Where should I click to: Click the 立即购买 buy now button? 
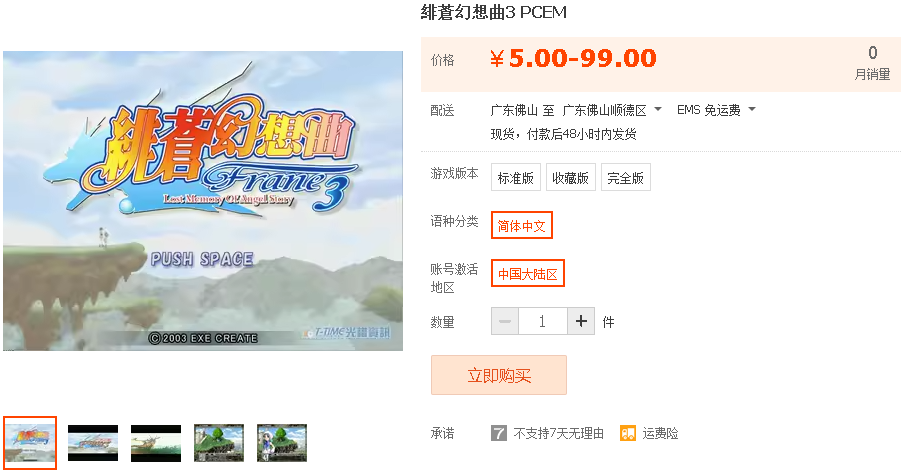pos(499,376)
